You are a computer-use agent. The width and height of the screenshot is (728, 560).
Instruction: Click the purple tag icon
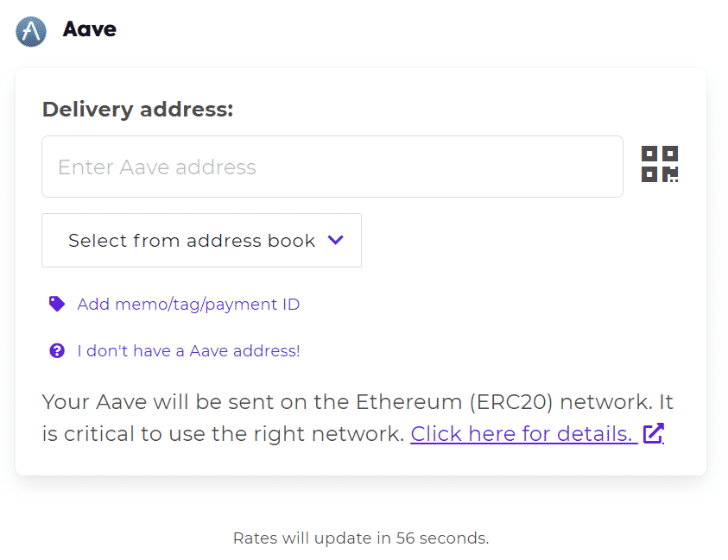pyautogui.click(x=57, y=304)
